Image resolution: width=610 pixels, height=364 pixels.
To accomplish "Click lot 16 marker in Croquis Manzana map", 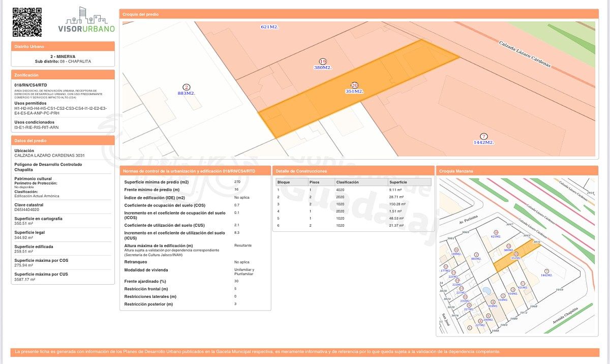I will tap(456, 250).
